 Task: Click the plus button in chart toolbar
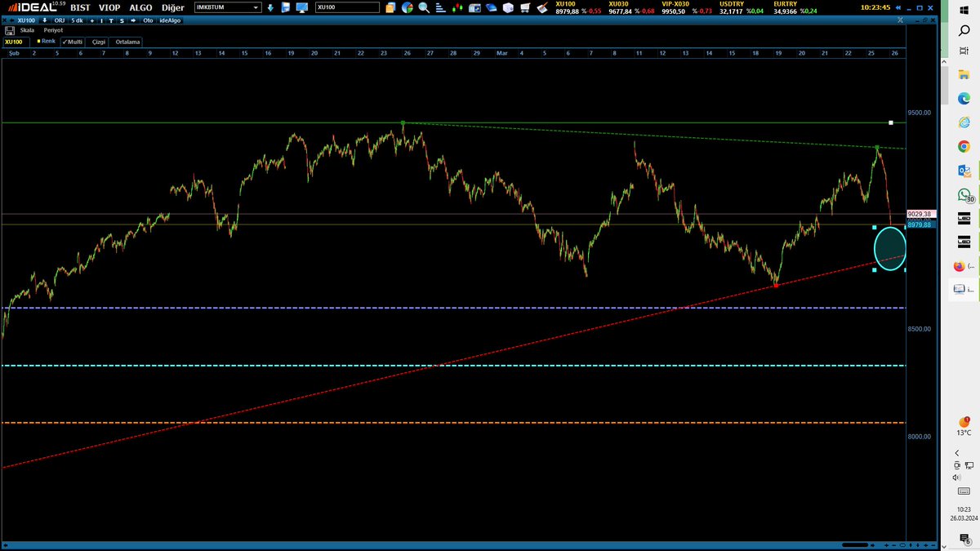pyautogui.click(x=92, y=20)
